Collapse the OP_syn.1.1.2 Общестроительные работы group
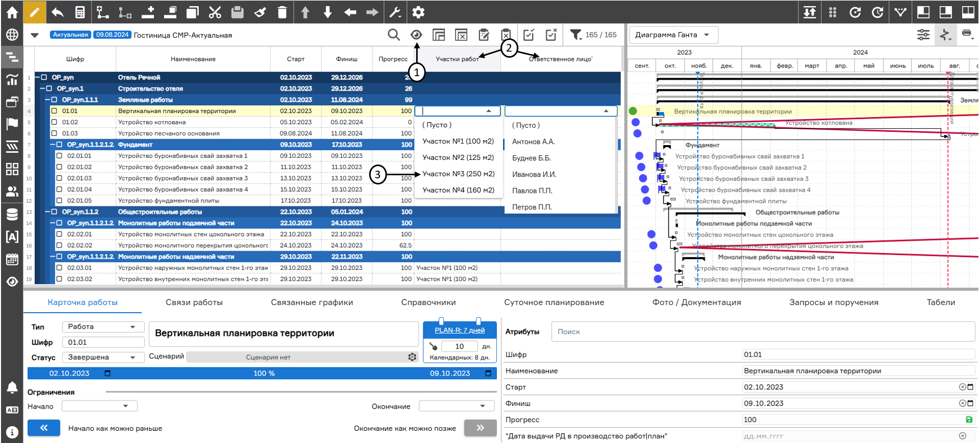980x443 pixels. click(47, 212)
